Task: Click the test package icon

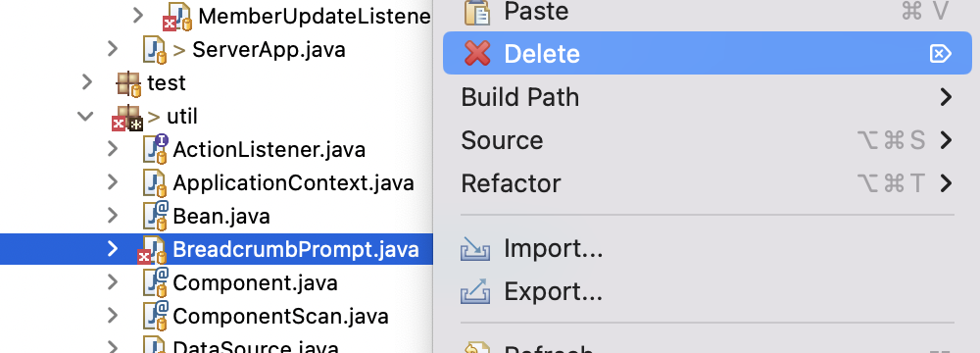Action: (128, 83)
